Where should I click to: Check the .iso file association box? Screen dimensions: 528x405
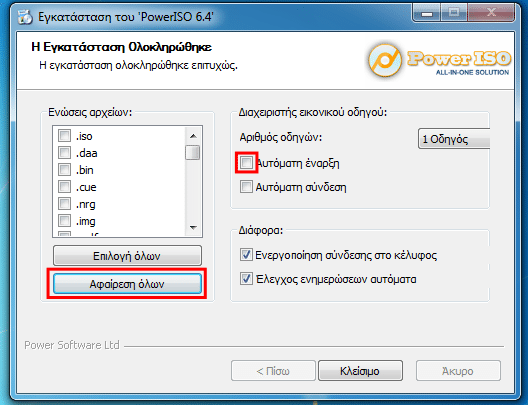click(64, 136)
